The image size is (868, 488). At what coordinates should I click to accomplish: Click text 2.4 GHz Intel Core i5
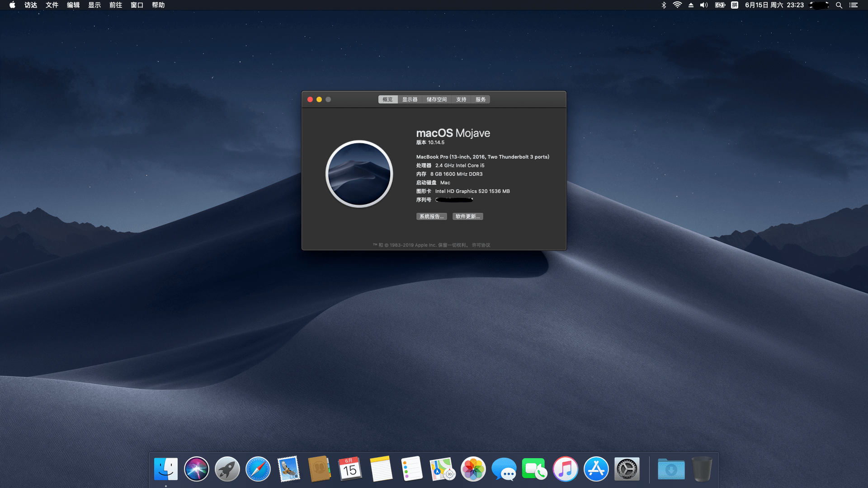click(460, 165)
